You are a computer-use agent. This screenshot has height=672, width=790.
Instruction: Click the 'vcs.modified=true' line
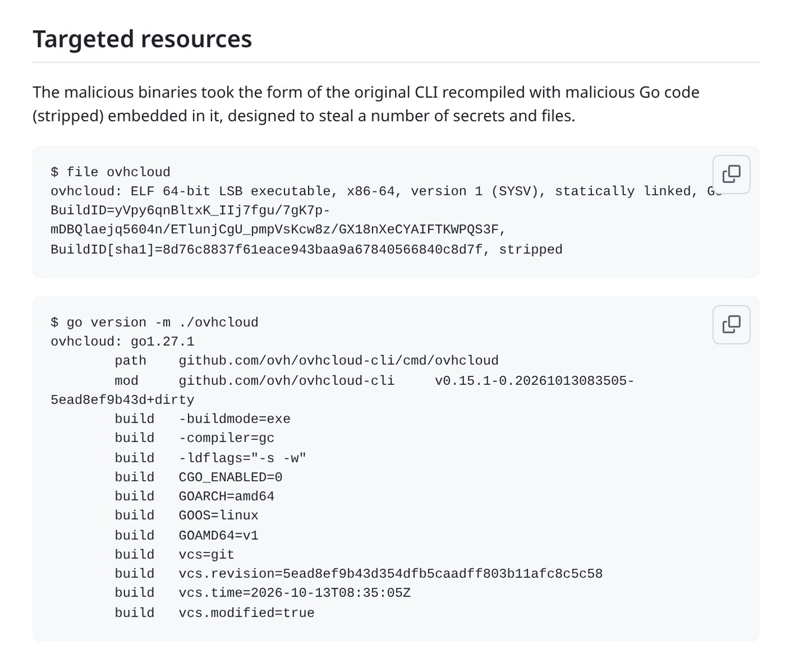coord(214,613)
